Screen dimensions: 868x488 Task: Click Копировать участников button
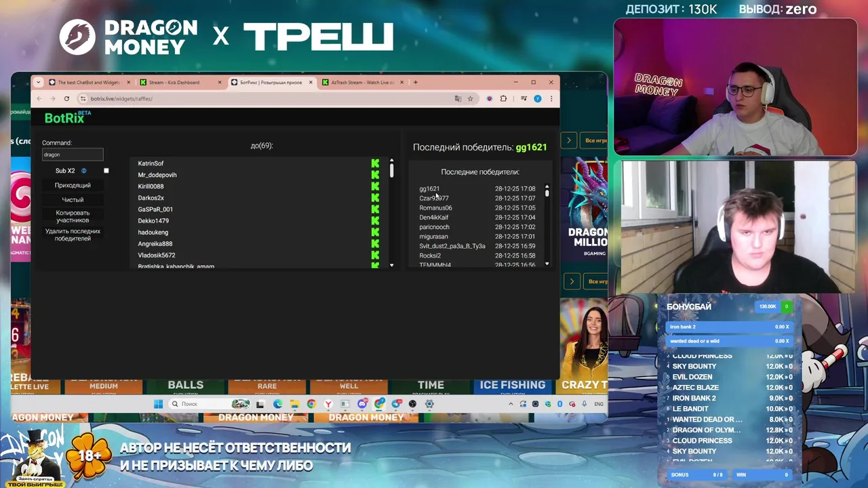[73, 216]
